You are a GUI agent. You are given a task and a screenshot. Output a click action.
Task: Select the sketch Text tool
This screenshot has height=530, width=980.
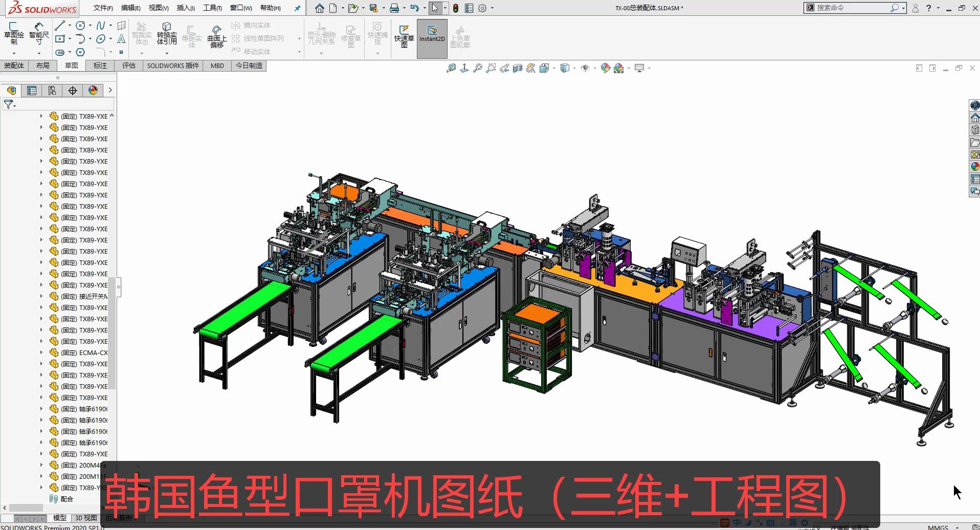(x=121, y=38)
